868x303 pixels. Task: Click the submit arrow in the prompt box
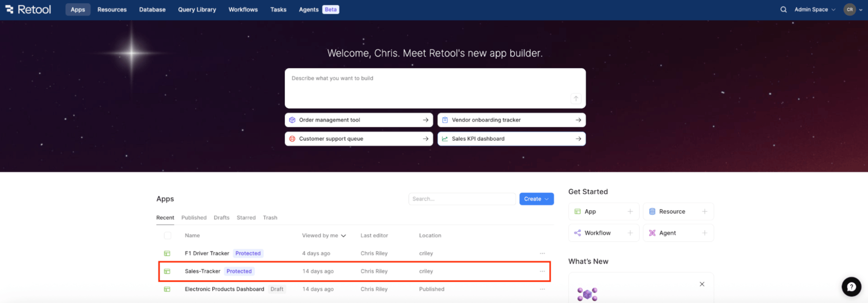tap(576, 98)
